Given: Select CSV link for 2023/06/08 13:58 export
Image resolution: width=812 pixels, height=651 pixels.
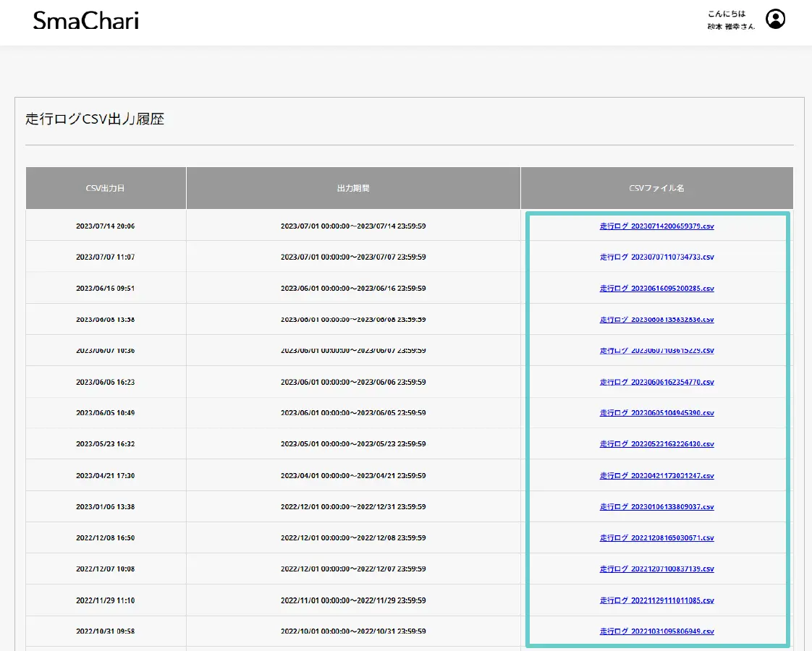Looking at the screenshot, I should tap(656, 320).
